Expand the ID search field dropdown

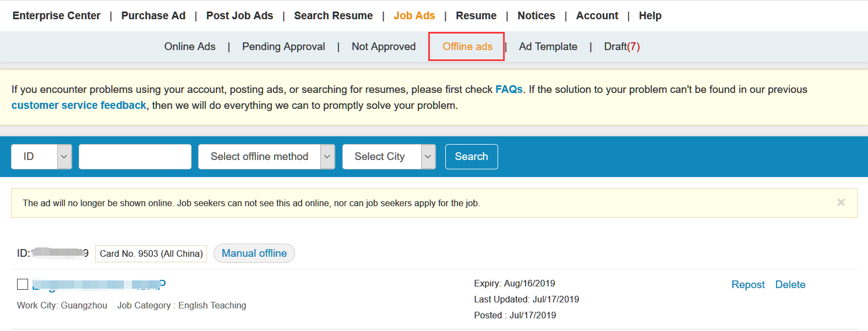(x=41, y=156)
